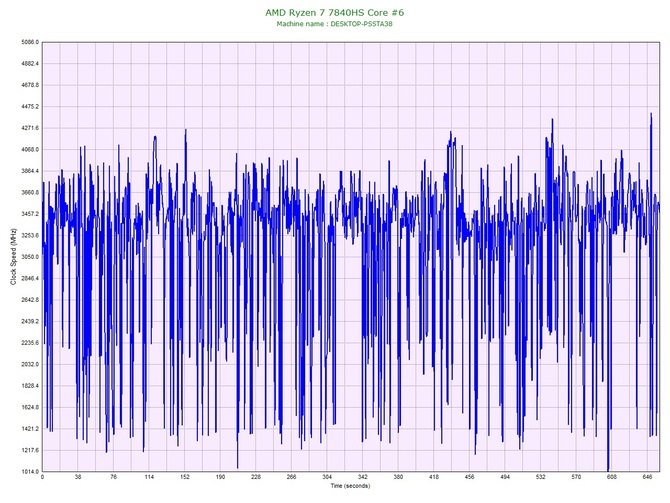
Task: Click the x-axis tick label 76
Action: [113, 477]
